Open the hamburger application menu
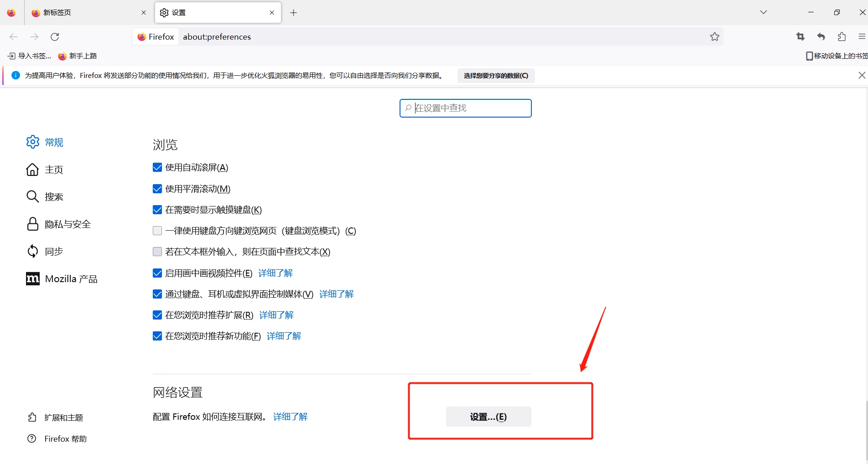Screen dimensions: 868x464 coord(862,37)
